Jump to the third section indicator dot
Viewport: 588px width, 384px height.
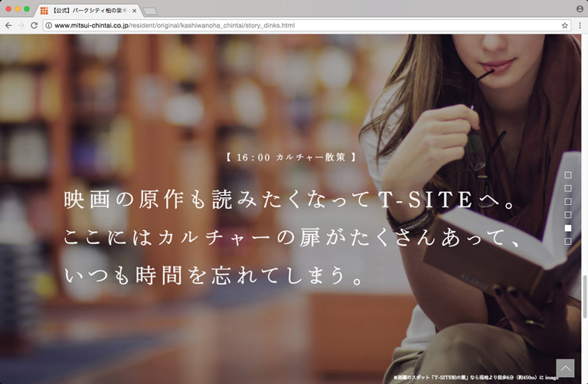point(568,201)
